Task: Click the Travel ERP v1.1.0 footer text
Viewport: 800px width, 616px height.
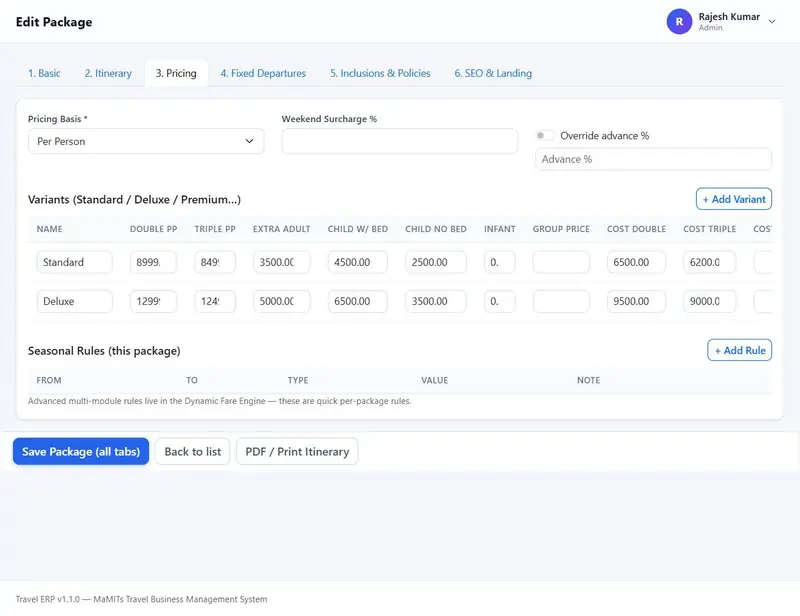Action: click(x=141, y=599)
